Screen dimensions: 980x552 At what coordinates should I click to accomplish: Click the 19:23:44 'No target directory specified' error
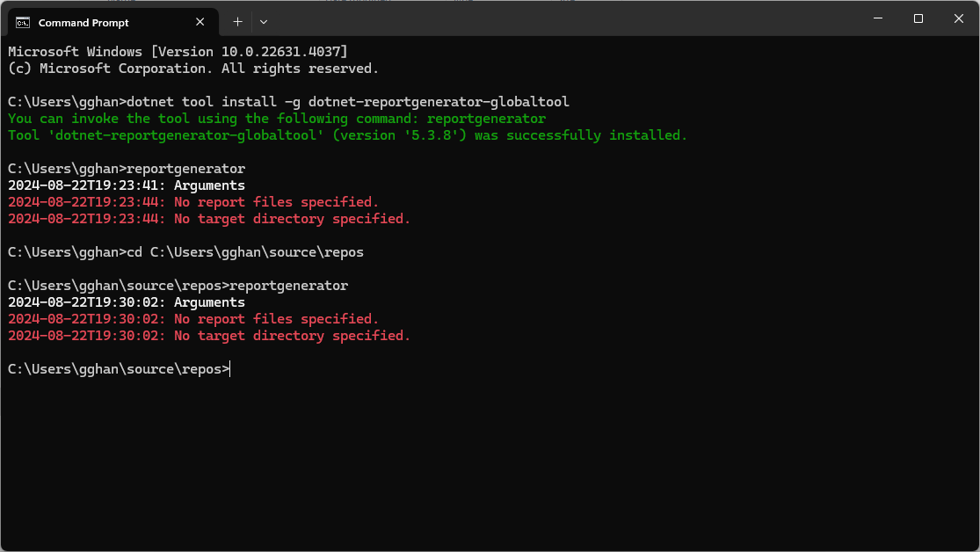[209, 219]
